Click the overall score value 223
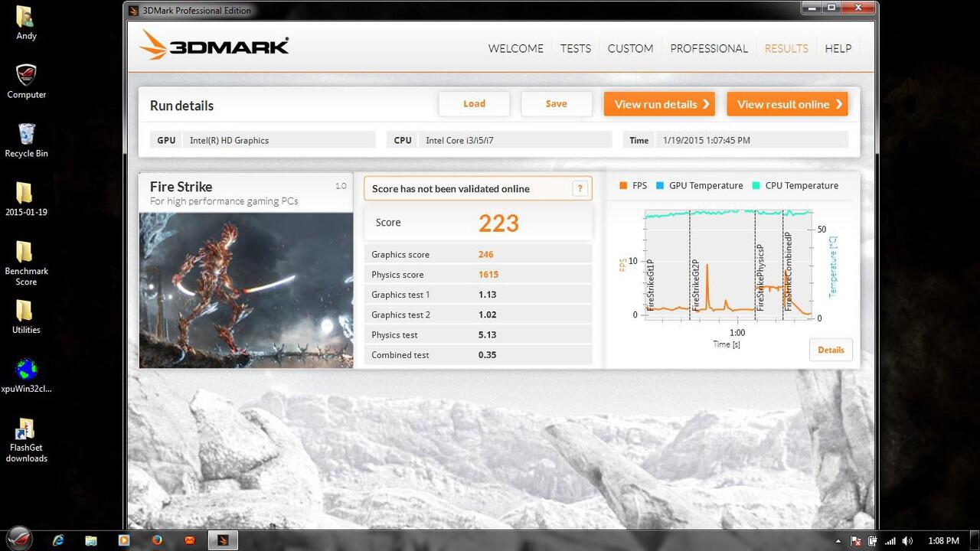The height and width of the screenshot is (551, 980). tap(498, 223)
